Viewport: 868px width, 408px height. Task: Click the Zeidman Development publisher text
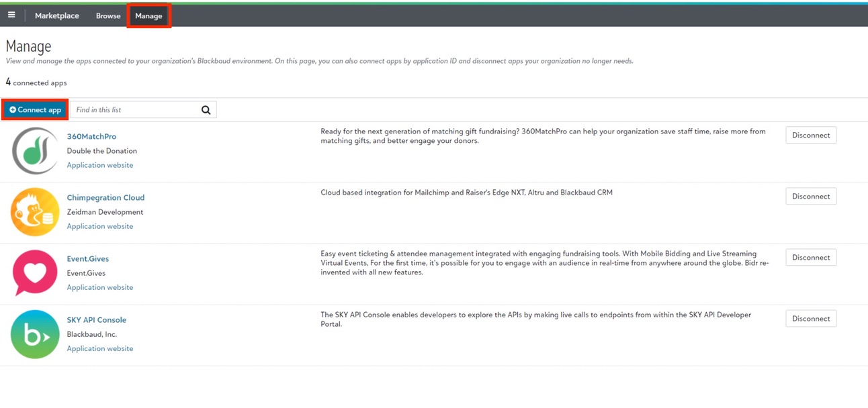(x=105, y=212)
